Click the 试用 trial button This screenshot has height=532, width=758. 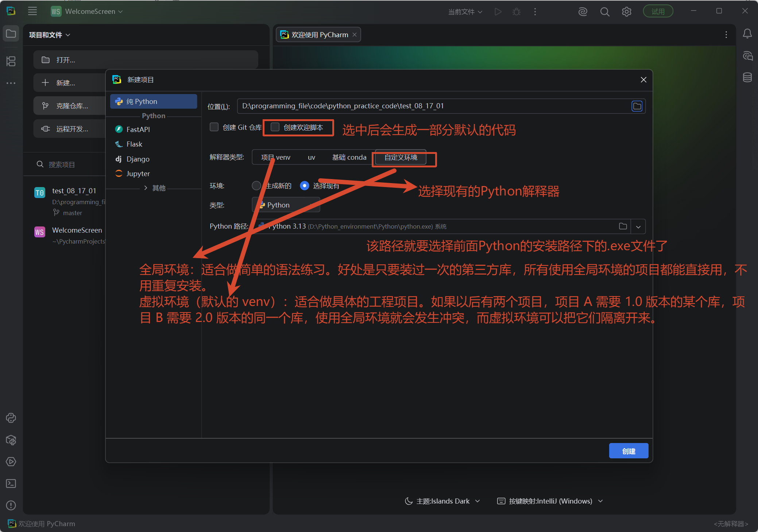[658, 11]
